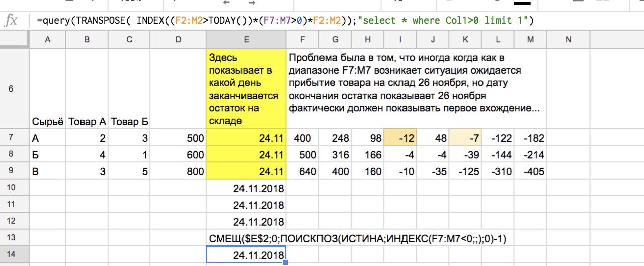Select row 11 header
644x266 pixels.
(15, 205)
